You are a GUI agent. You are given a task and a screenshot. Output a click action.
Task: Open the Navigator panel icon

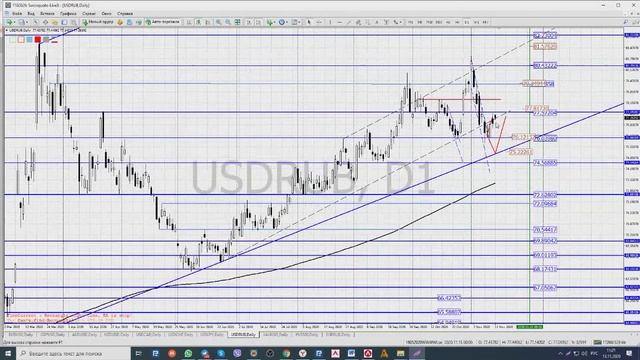click(55, 22)
